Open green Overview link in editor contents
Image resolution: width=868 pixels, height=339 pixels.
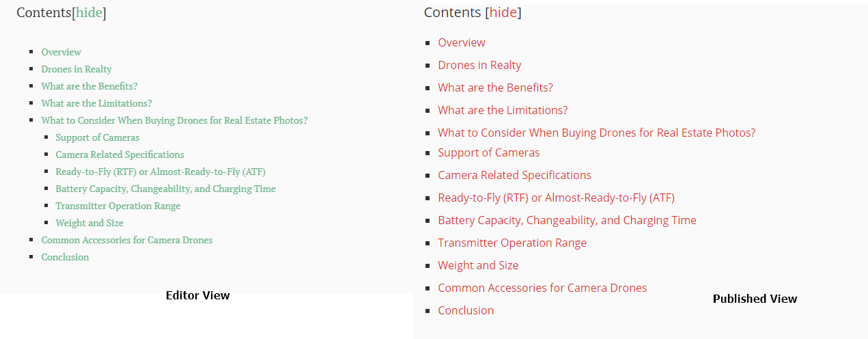click(61, 52)
